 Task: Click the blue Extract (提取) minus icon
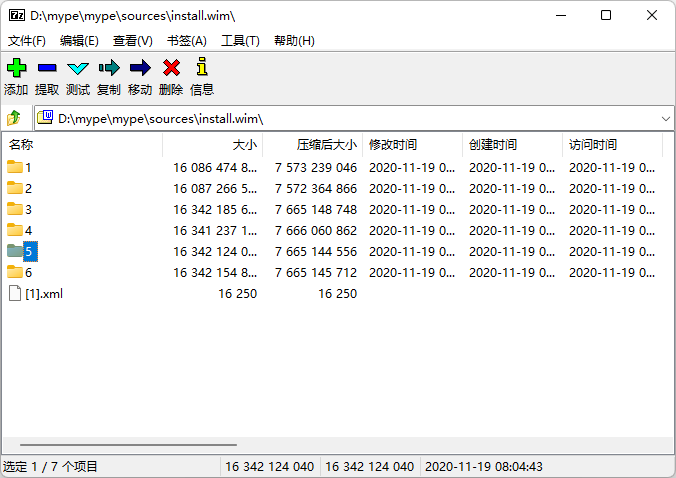tap(47, 68)
